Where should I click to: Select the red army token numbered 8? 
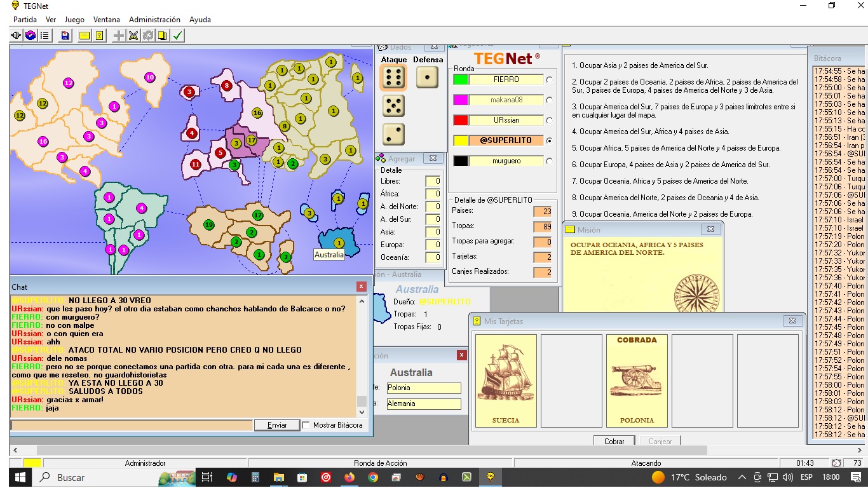coord(226,85)
